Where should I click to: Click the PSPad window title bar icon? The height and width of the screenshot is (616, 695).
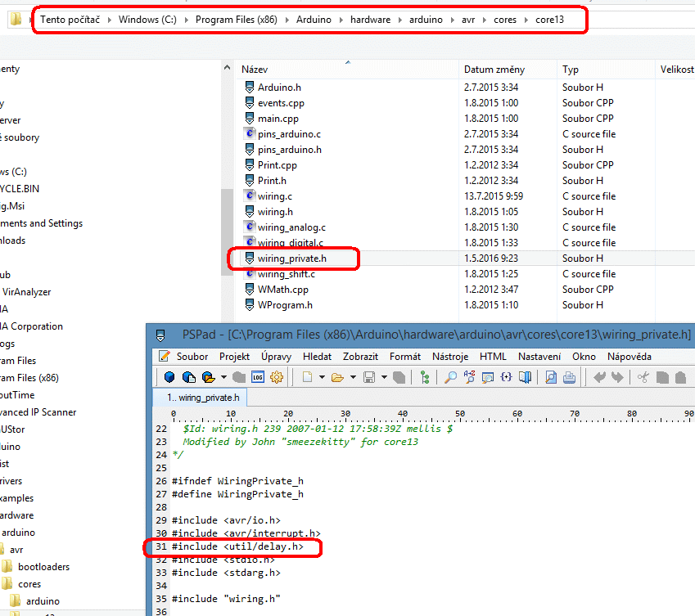(x=160, y=335)
